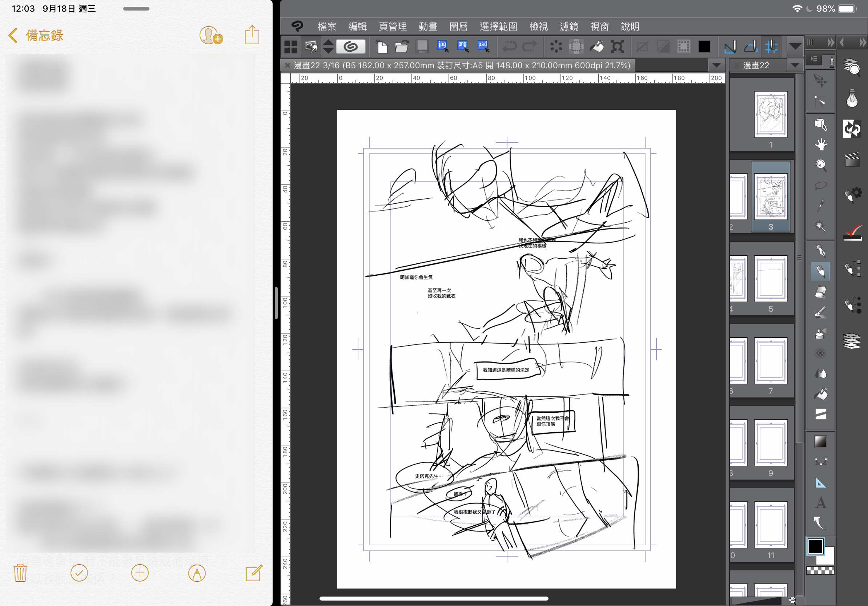Toggle Snap to Grid

click(x=771, y=47)
